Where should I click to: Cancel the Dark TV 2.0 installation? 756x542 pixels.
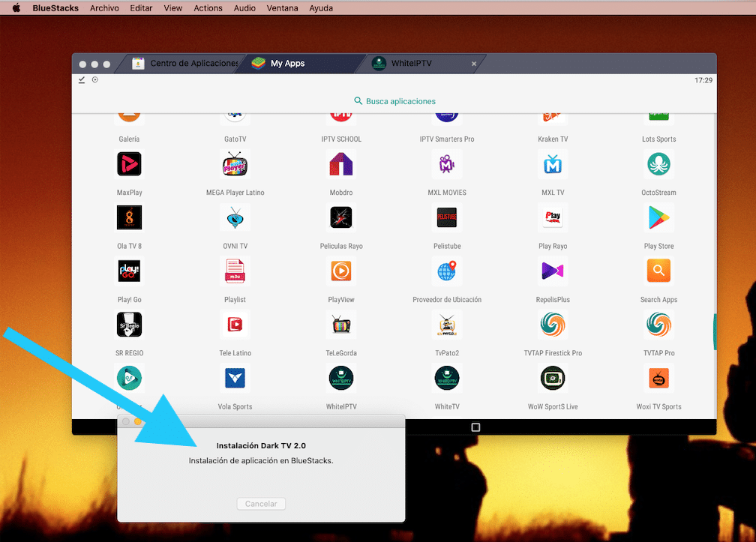point(261,503)
